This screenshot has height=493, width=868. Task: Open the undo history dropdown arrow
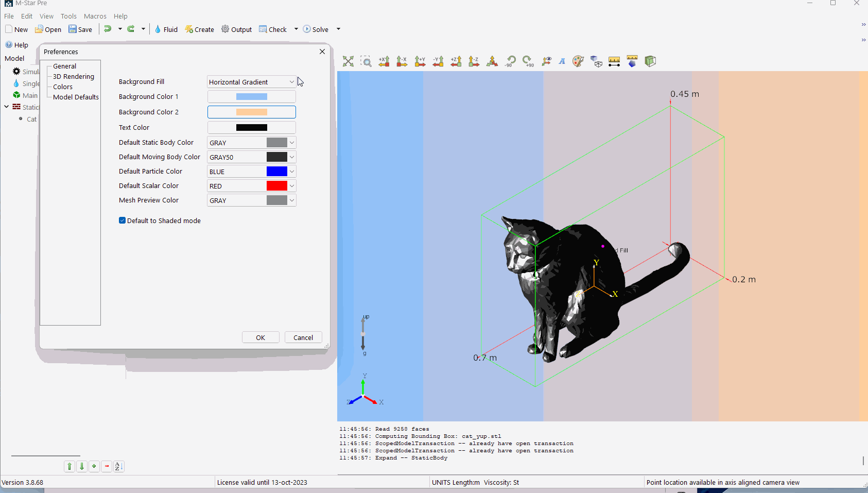tap(120, 29)
